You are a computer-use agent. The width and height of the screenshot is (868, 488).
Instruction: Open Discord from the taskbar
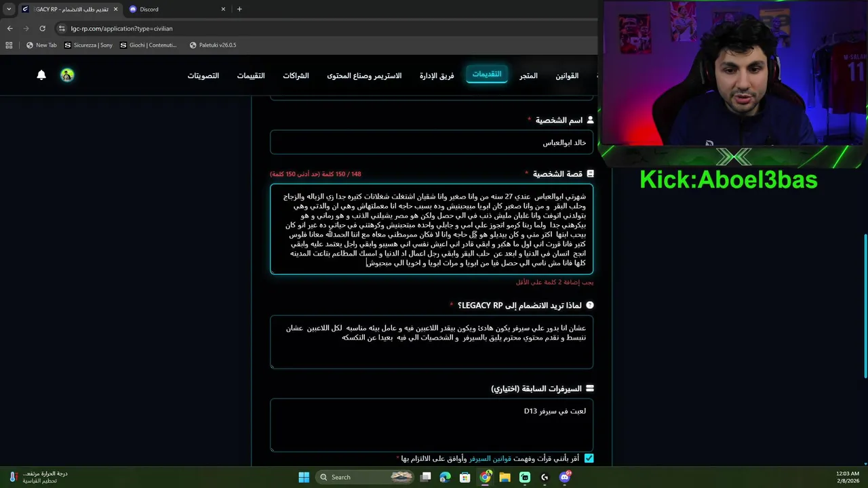click(565, 477)
